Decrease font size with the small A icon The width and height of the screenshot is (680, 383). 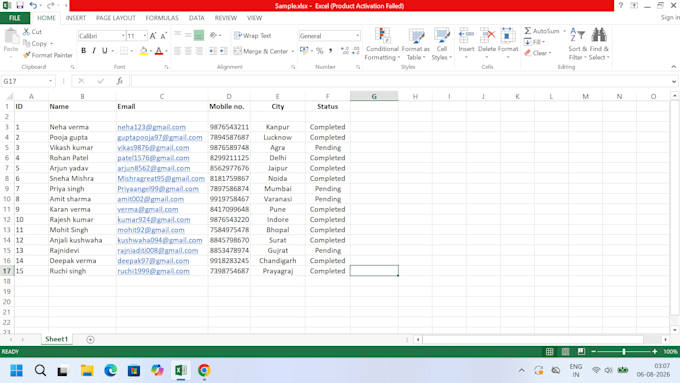163,36
